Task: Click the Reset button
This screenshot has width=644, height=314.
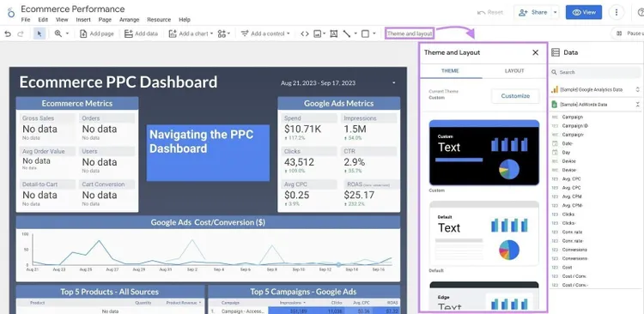Action: tap(490, 12)
